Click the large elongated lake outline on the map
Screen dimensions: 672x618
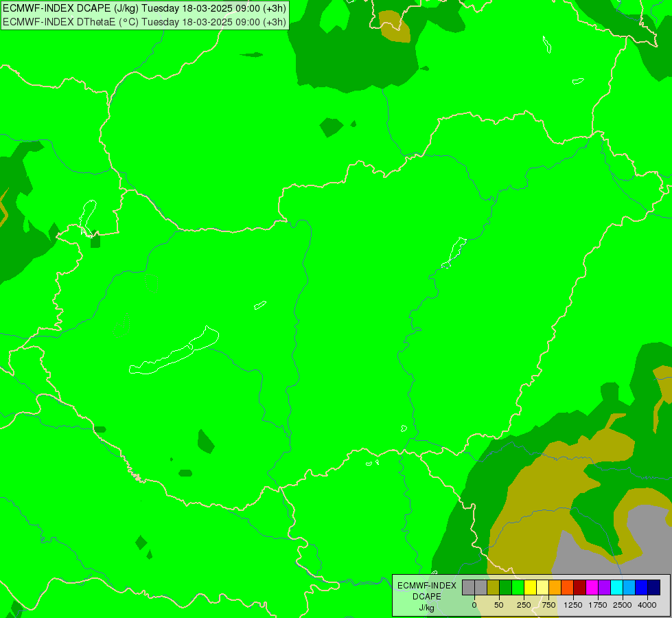(174, 351)
